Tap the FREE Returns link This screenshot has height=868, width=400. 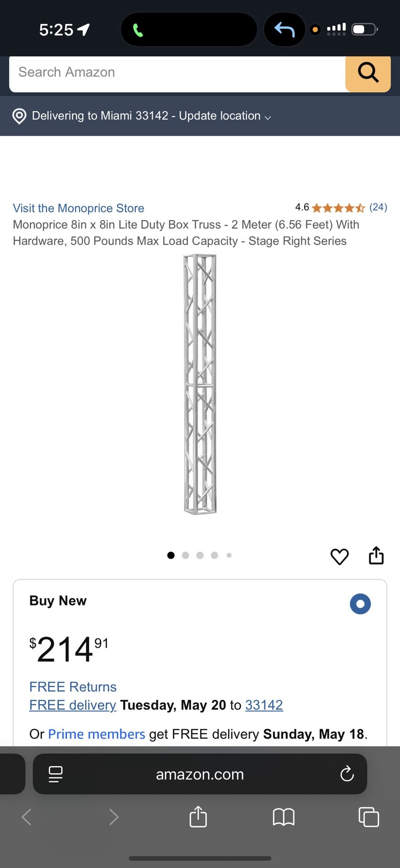coord(73,687)
